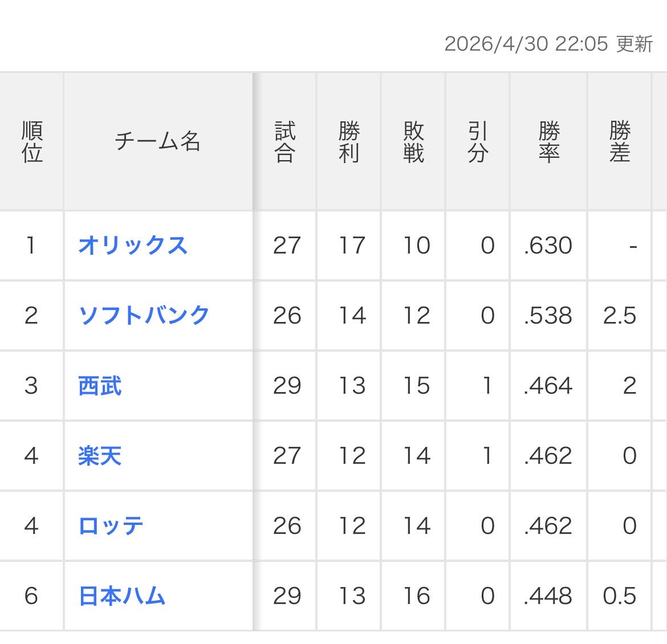Click the .464 win rate cell

pyautogui.click(x=548, y=386)
